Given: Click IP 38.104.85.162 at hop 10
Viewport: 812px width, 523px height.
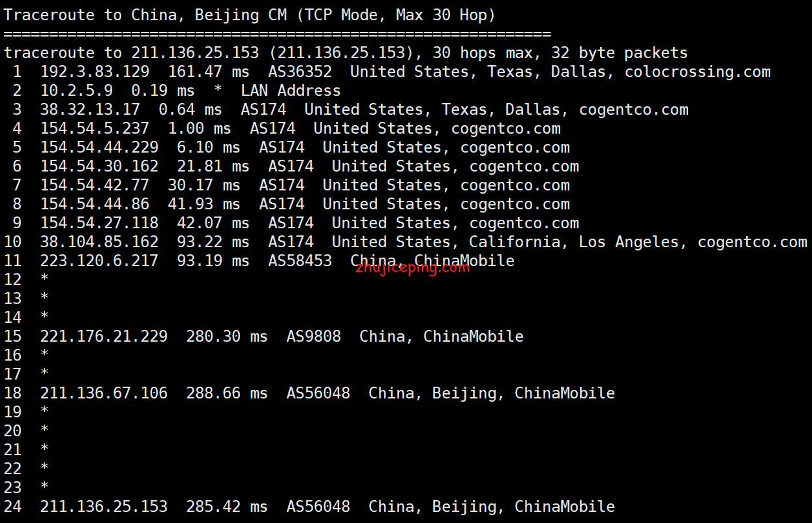Looking at the screenshot, I should tap(99, 242).
